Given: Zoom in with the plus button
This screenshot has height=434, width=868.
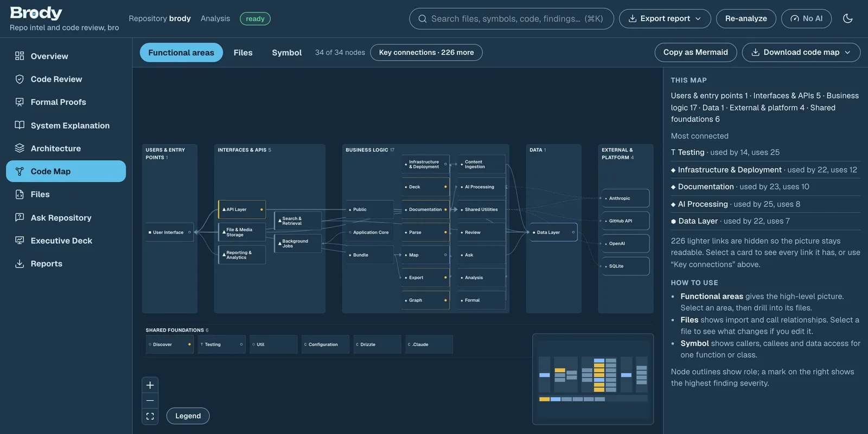Looking at the screenshot, I should coord(150,385).
